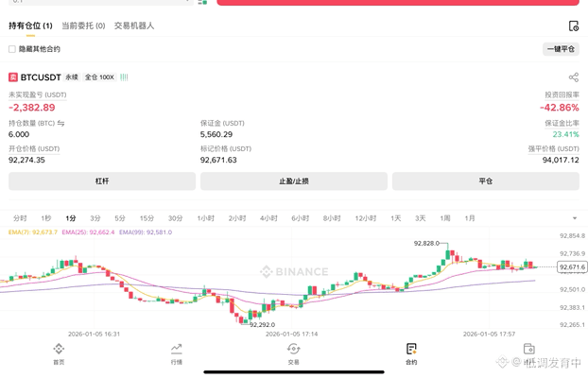Tap the ROI value -42.86%
Image resolution: width=588 pixels, height=378 pixels.
click(x=560, y=108)
